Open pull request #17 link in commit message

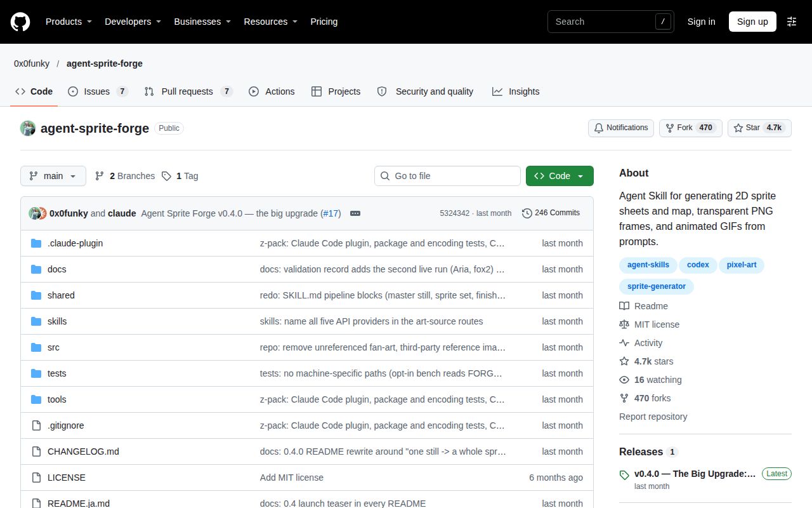[x=331, y=213]
